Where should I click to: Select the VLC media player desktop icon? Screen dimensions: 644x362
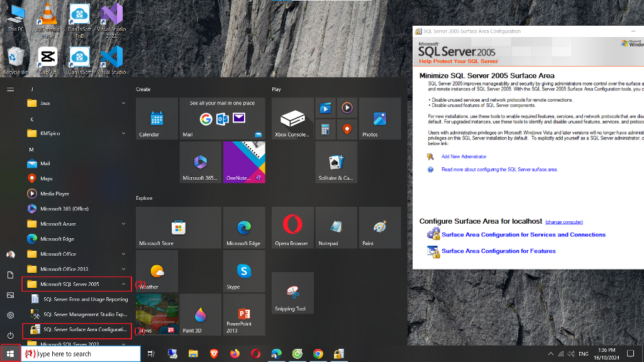[47, 20]
